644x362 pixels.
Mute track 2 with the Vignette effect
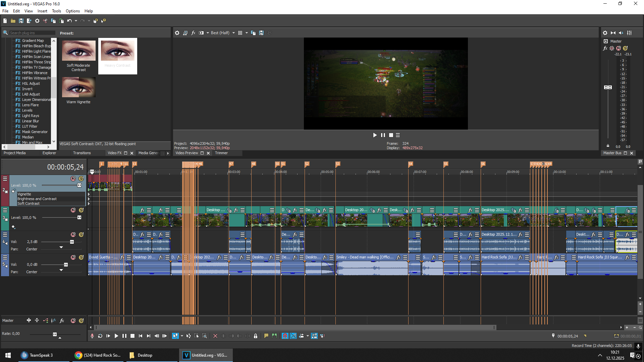pos(73,179)
